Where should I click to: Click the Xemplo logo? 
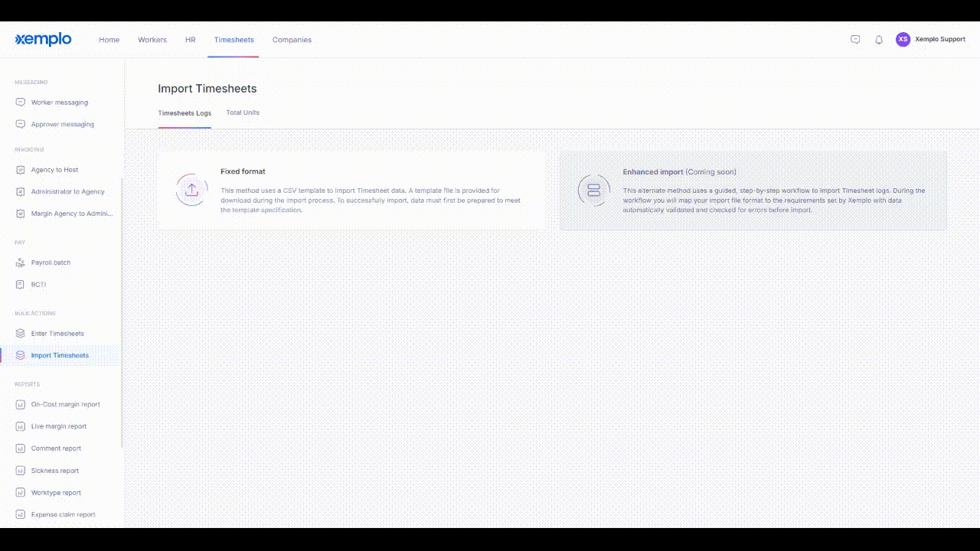coord(43,39)
